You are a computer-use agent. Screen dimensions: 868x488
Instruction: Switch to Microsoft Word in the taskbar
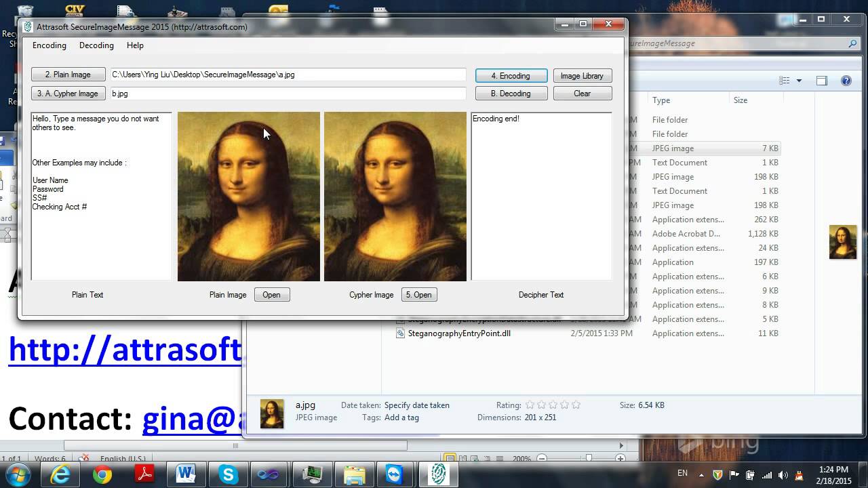tap(186, 474)
